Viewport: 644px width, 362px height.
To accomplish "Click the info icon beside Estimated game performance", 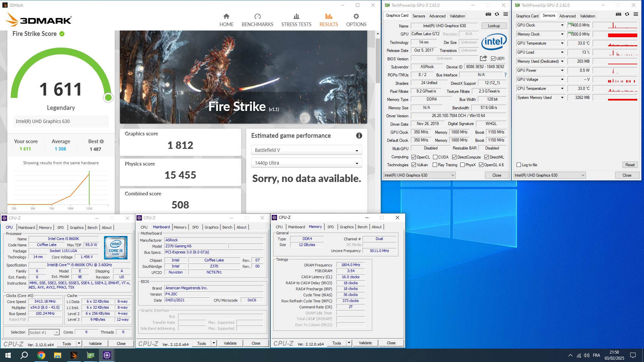I will (x=359, y=135).
